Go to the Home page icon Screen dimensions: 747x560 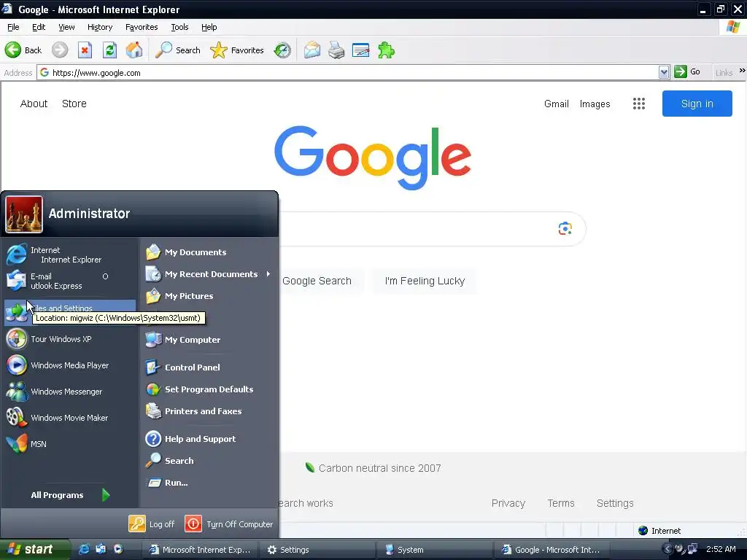pyautogui.click(x=134, y=50)
